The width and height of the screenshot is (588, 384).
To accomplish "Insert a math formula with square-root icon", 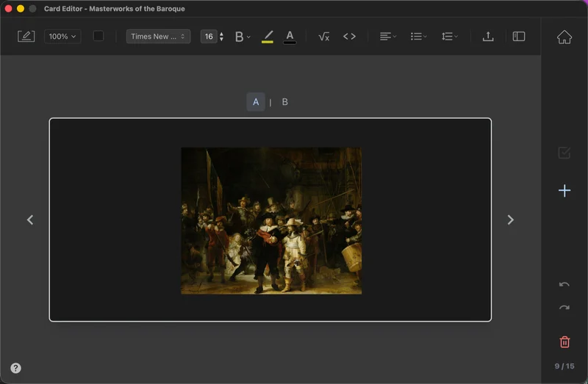I will tap(323, 36).
